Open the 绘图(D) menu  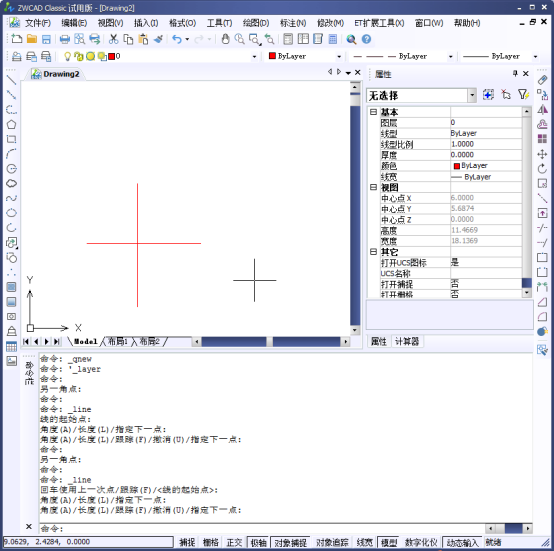tap(256, 23)
